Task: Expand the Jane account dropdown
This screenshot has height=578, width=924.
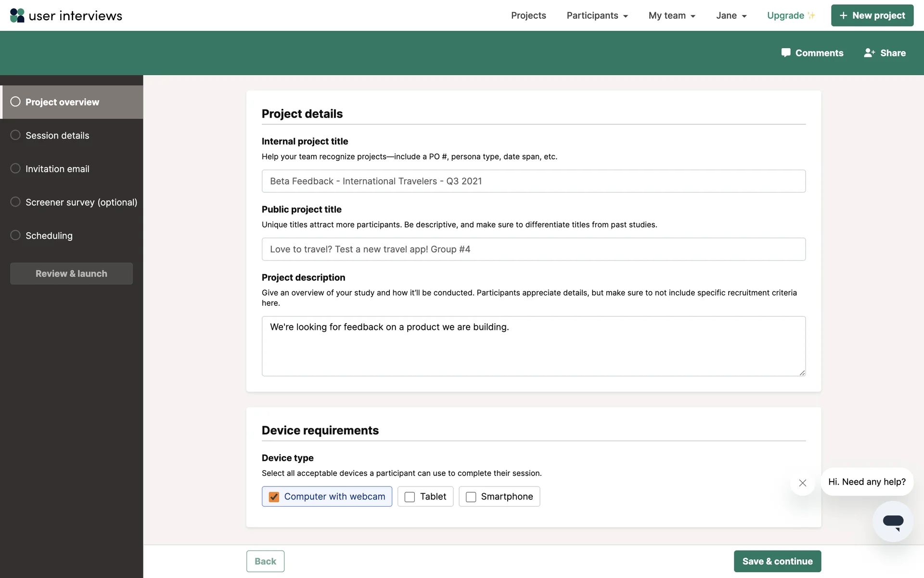Action: pyautogui.click(x=731, y=15)
